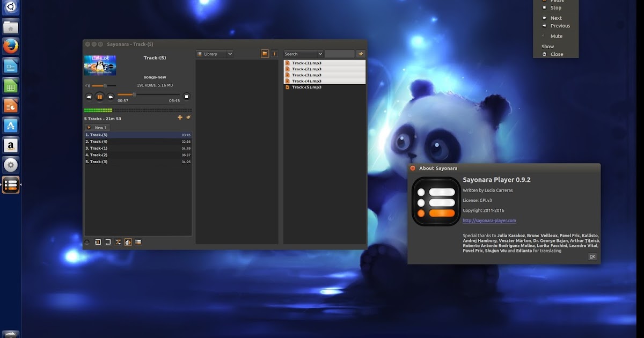Open the Search mode dropdown

pos(303,54)
